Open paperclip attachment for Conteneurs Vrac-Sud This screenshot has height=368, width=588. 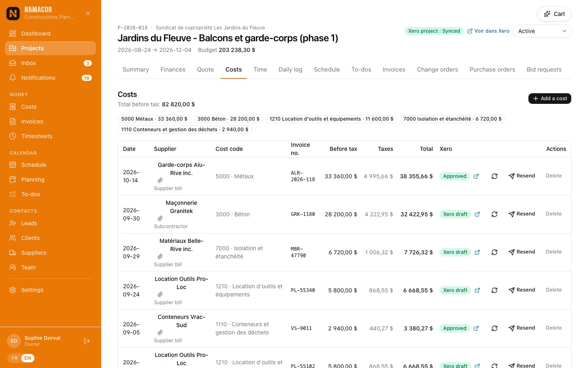160,332
